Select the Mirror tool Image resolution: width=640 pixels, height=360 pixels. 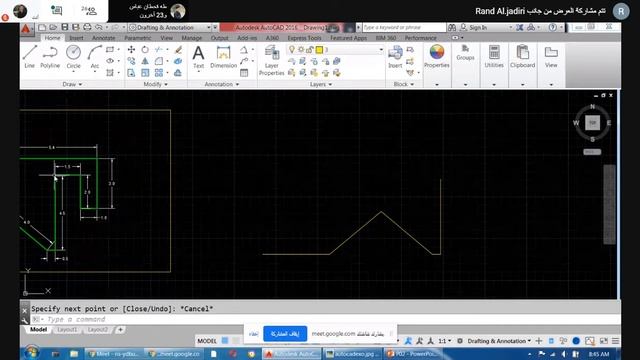click(145, 61)
